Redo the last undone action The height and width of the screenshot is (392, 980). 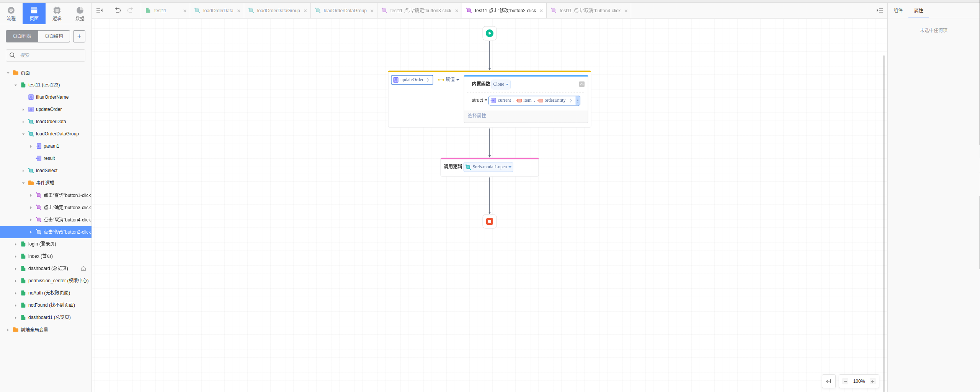[x=130, y=10]
